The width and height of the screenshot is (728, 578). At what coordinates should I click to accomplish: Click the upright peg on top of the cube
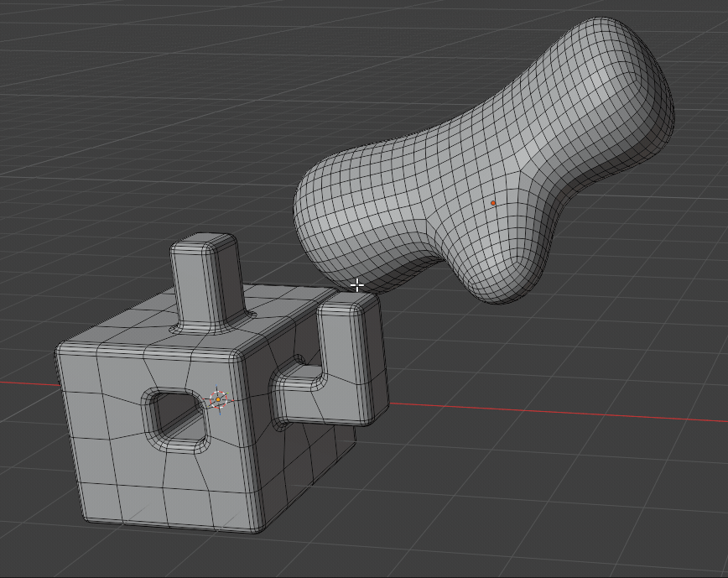coord(209,284)
